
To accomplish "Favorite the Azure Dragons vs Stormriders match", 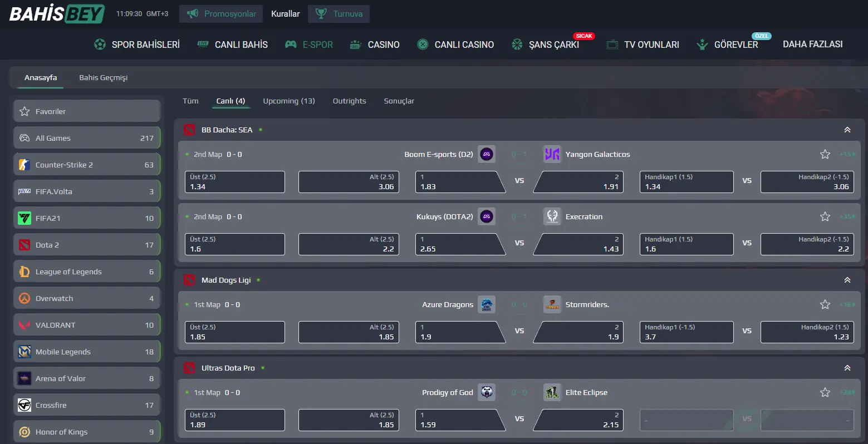I will pyautogui.click(x=825, y=304).
